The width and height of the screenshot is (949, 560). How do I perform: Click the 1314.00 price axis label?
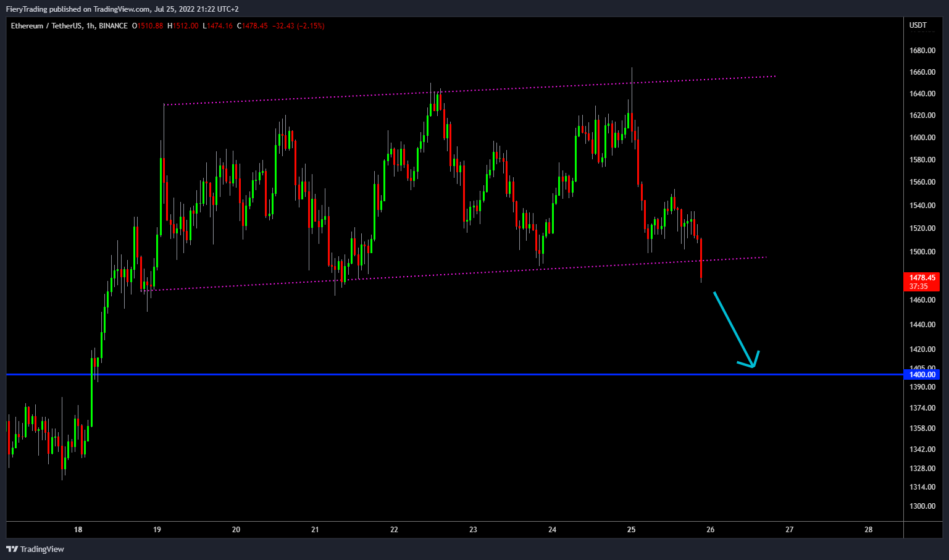tap(922, 487)
